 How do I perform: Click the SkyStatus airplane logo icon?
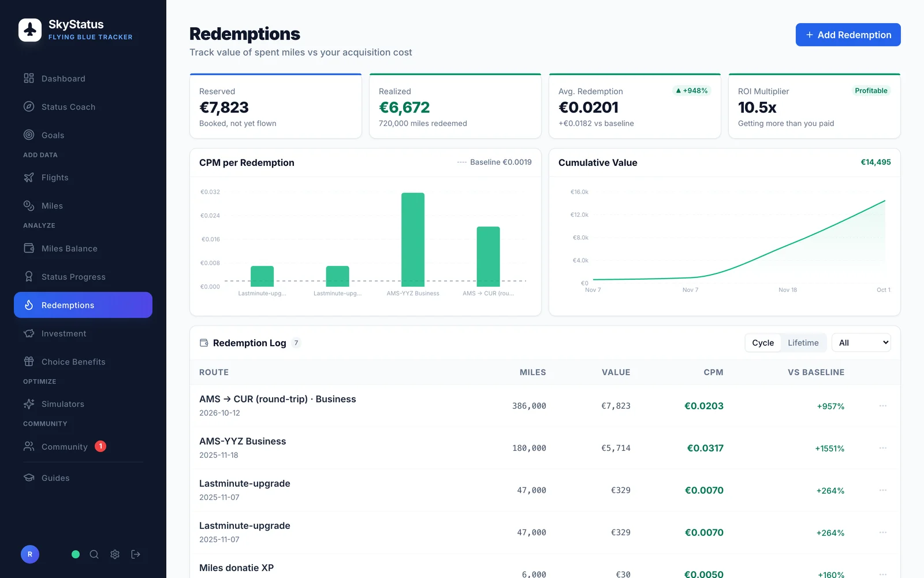pos(30,30)
